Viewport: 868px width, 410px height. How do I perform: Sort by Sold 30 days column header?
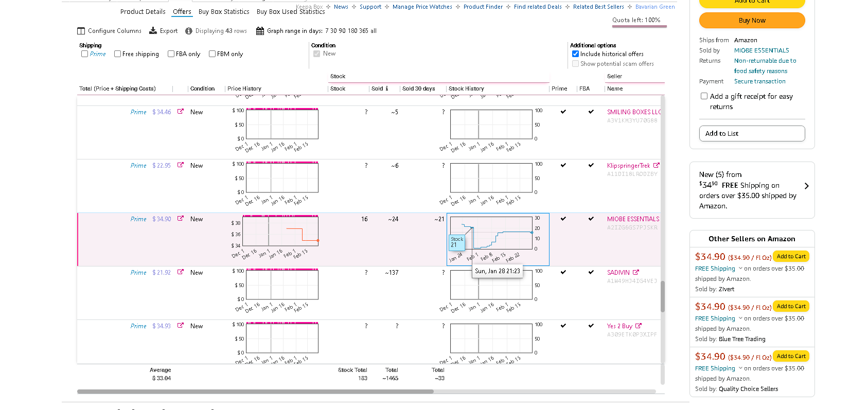click(x=418, y=88)
